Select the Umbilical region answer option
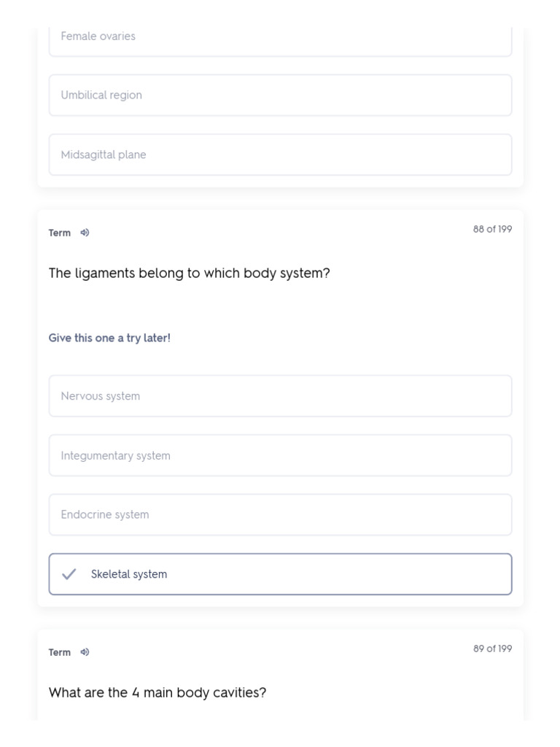The width and height of the screenshot is (560, 747). click(280, 96)
